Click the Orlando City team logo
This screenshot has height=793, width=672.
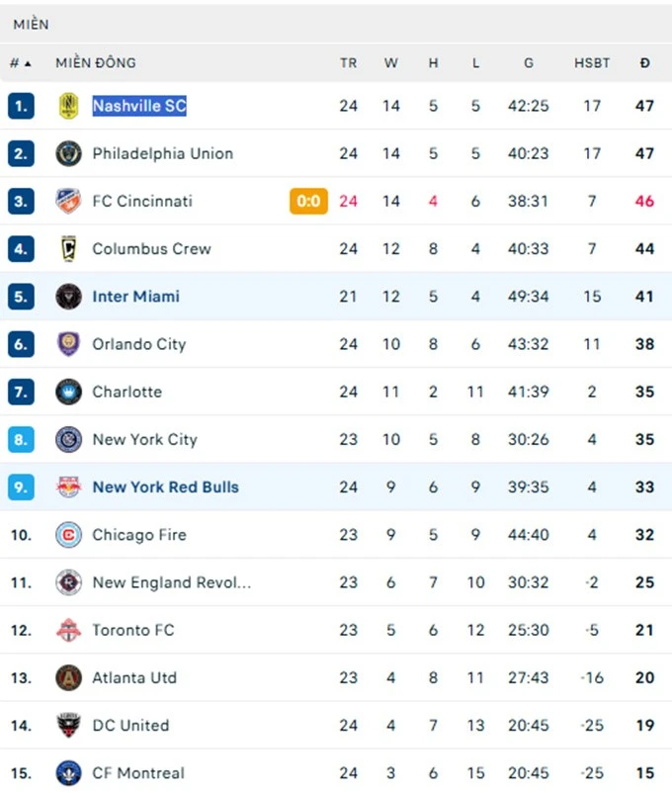[68, 344]
